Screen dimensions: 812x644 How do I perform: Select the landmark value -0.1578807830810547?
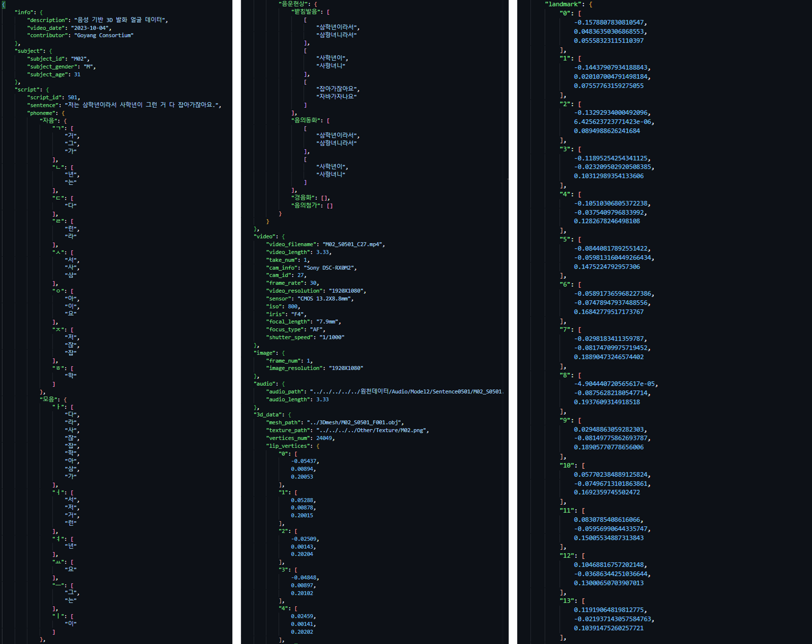[609, 23]
